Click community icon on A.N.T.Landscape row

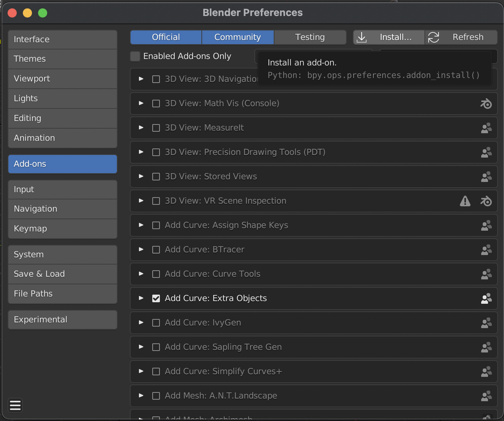point(486,396)
